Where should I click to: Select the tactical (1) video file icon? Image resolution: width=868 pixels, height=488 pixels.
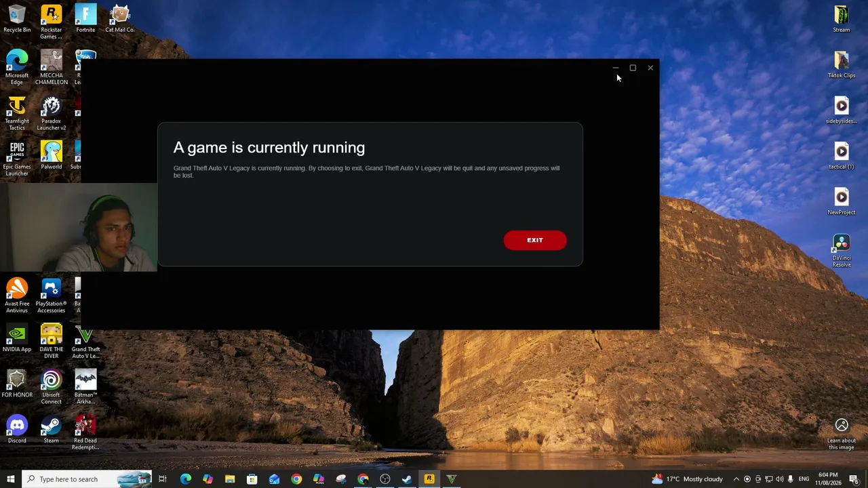842,156
